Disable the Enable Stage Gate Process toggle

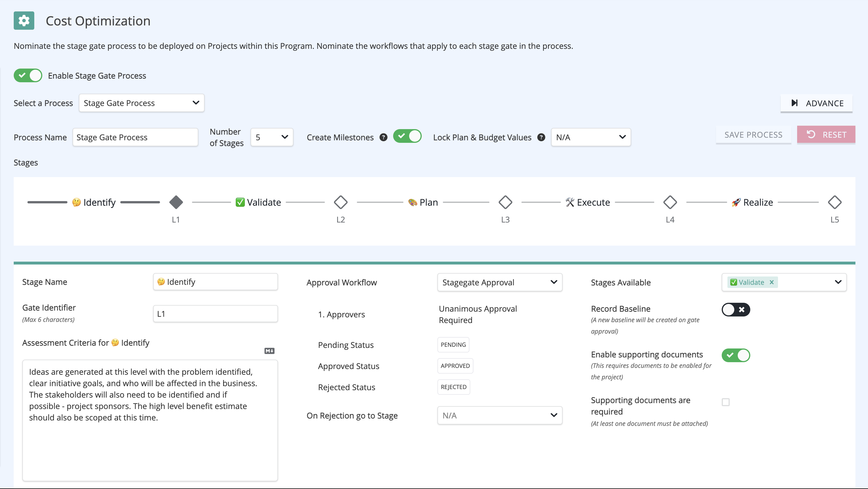coord(28,75)
